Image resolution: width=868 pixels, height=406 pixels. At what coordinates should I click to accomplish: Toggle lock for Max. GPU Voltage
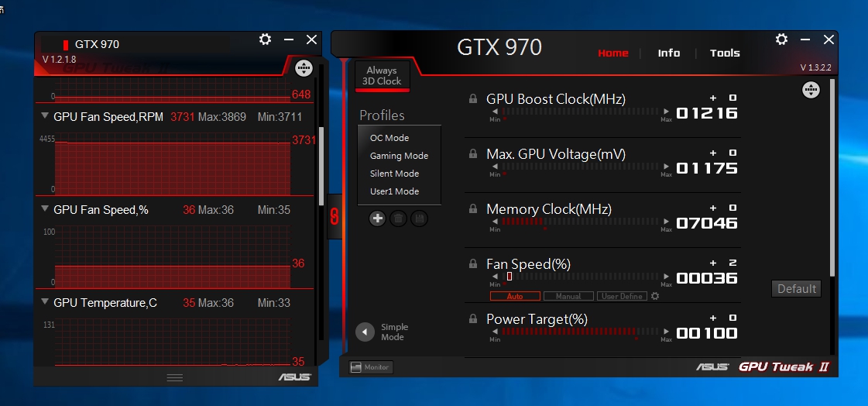[473, 153]
